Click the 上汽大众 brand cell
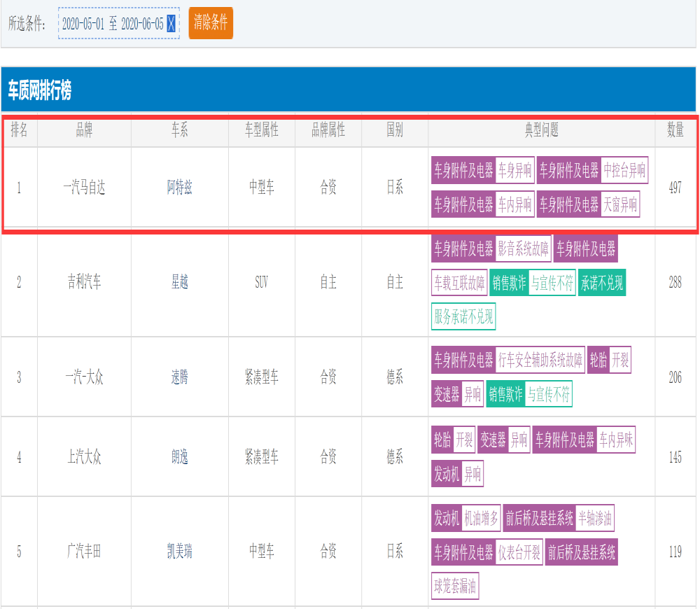Screen dimensions: 700x609 84,456
